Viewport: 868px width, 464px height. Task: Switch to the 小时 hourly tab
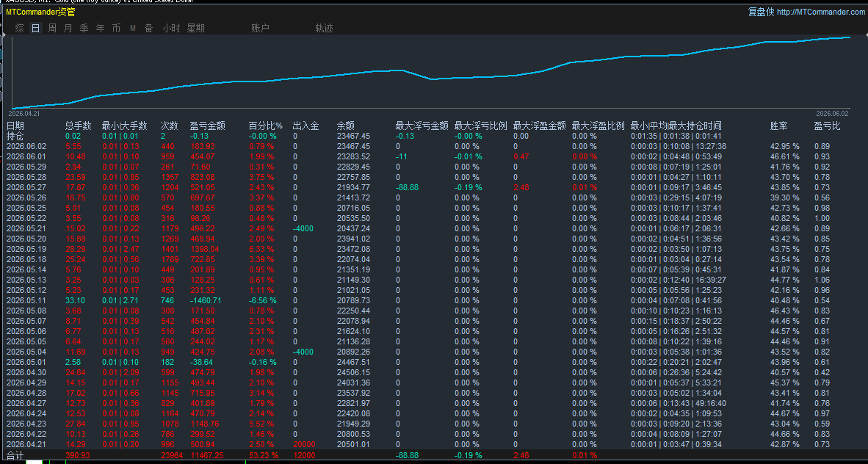(x=171, y=28)
